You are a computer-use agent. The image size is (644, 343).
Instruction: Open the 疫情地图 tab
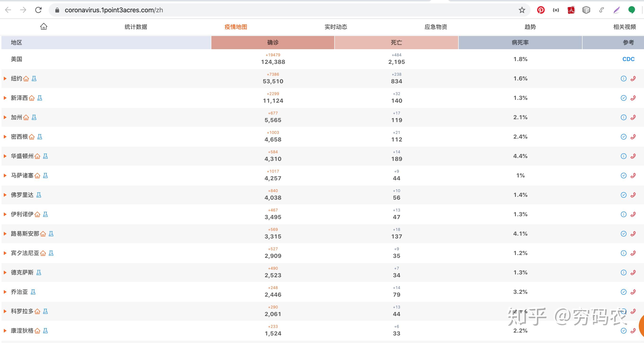coord(236,27)
